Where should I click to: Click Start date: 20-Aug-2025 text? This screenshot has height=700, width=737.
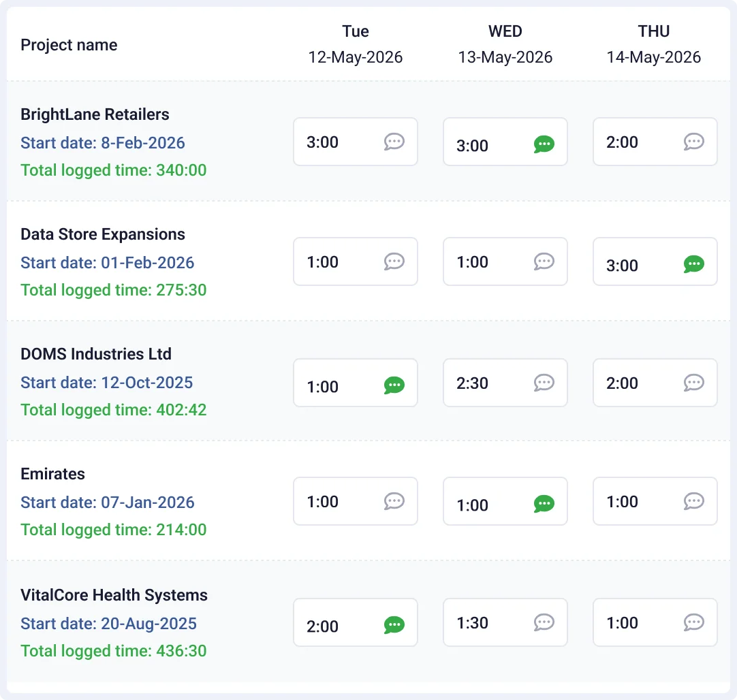[x=108, y=624]
